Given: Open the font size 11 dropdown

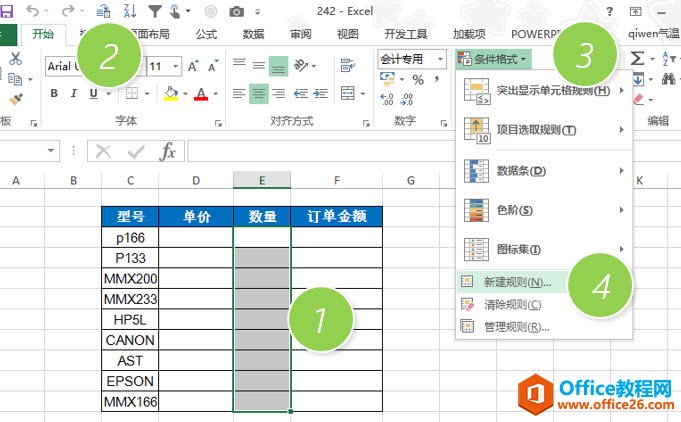Looking at the screenshot, I should (176, 66).
